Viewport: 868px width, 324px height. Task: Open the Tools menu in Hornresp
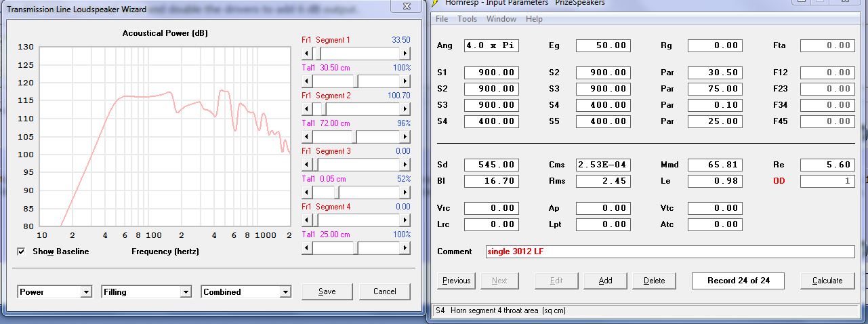(x=468, y=19)
